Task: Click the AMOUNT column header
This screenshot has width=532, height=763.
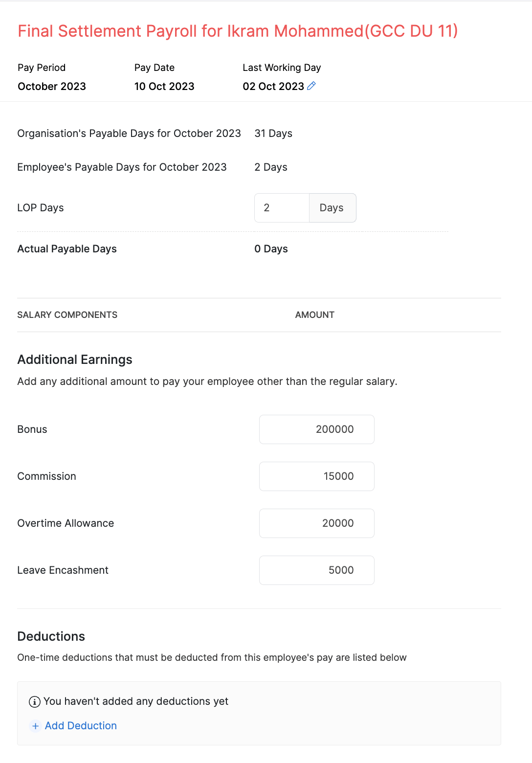Action: tap(314, 315)
